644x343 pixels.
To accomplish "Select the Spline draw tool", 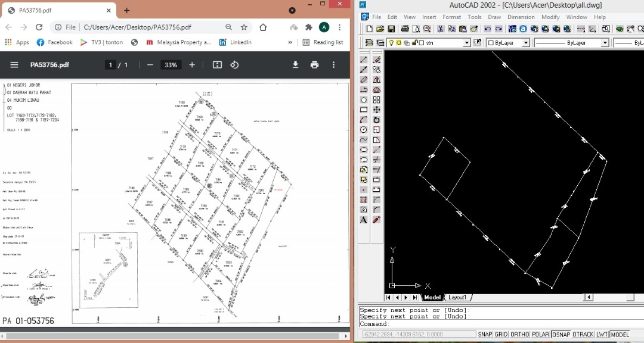I will [364, 139].
